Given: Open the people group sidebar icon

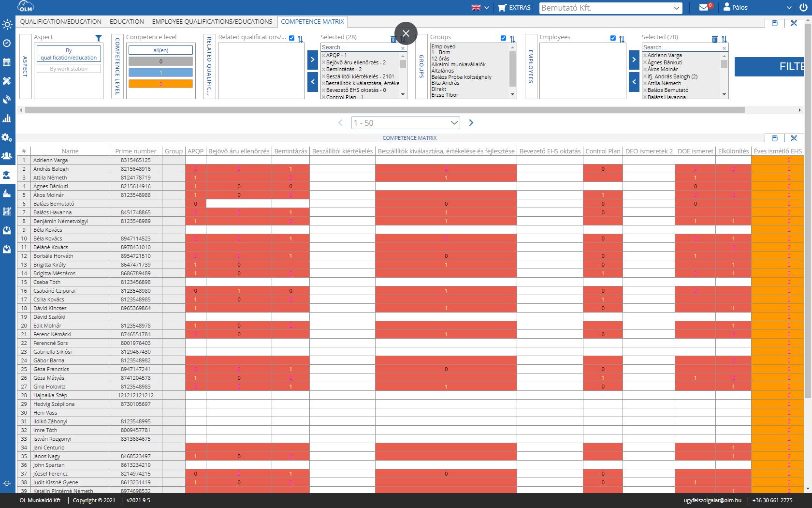Looking at the screenshot, I should (x=7, y=156).
